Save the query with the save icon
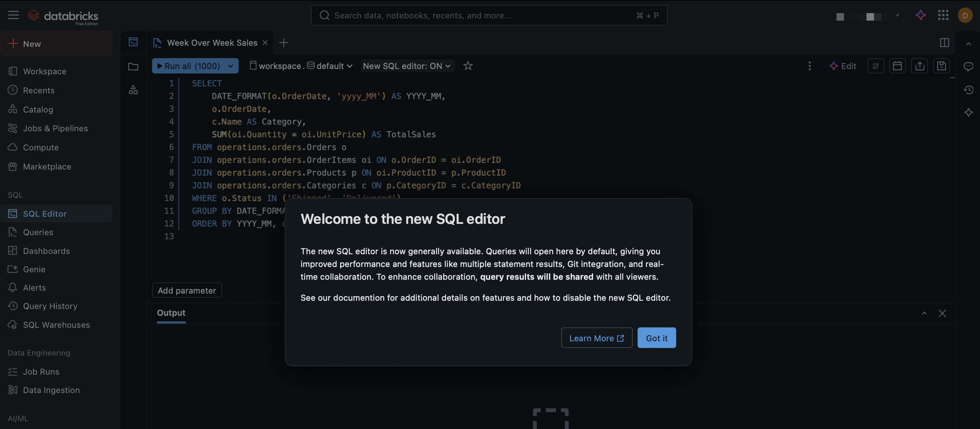Viewport: 980px width, 429px height. click(942, 66)
